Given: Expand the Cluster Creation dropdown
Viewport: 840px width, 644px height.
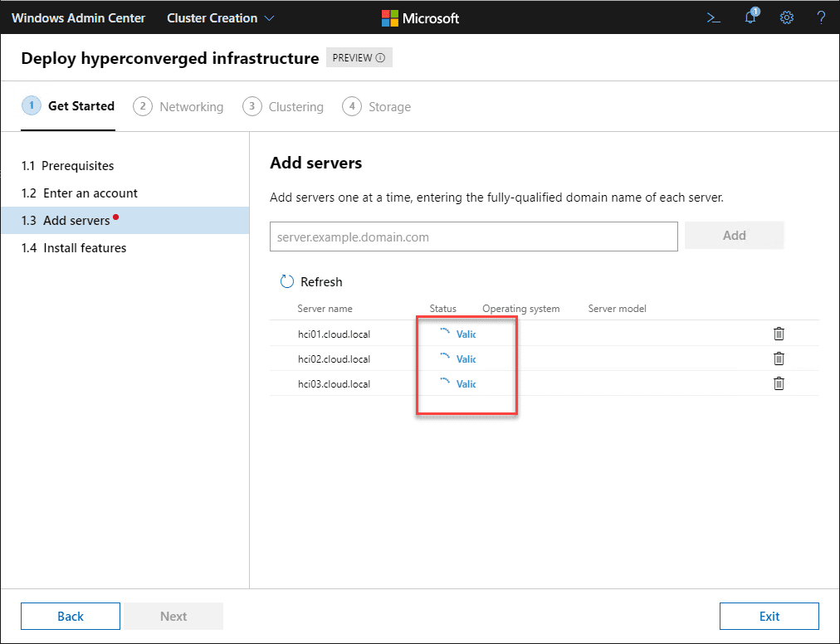Looking at the screenshot, I should 221,17.
